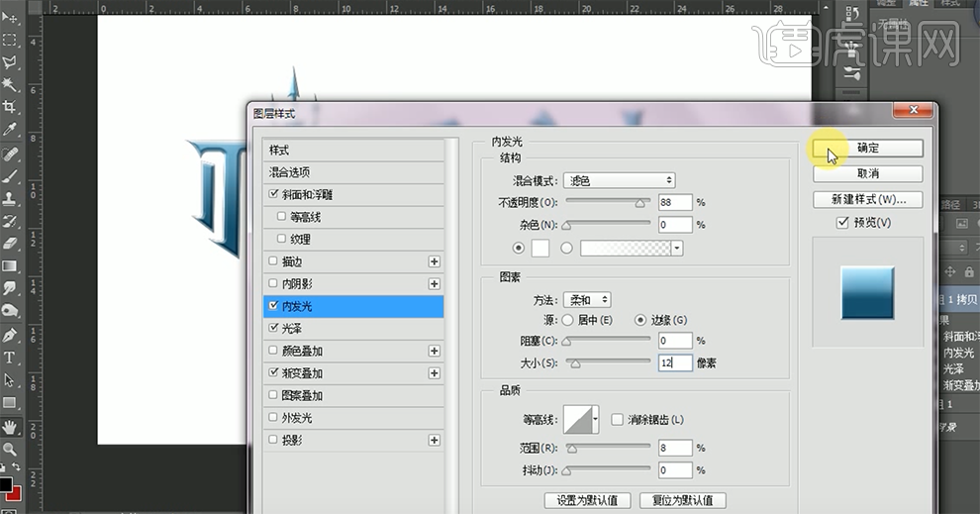Enable the 内阴影 checkbox

[x=273, y=283]
